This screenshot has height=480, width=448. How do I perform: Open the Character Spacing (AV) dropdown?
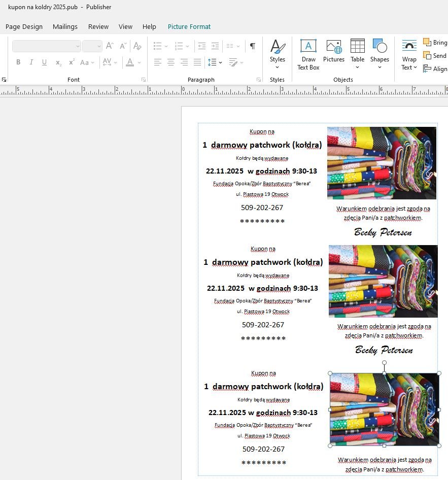(110, 62)
